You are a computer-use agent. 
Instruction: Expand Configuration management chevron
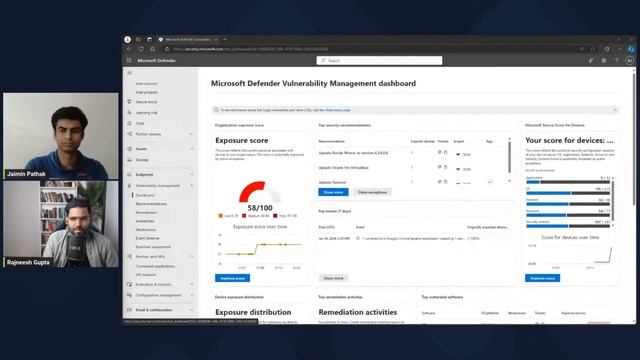(x=191, y=295)
